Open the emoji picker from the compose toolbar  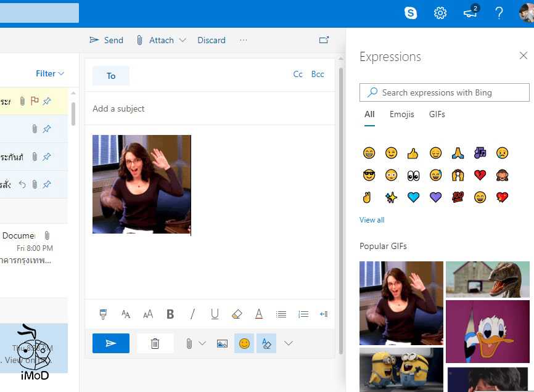point(244,343)
